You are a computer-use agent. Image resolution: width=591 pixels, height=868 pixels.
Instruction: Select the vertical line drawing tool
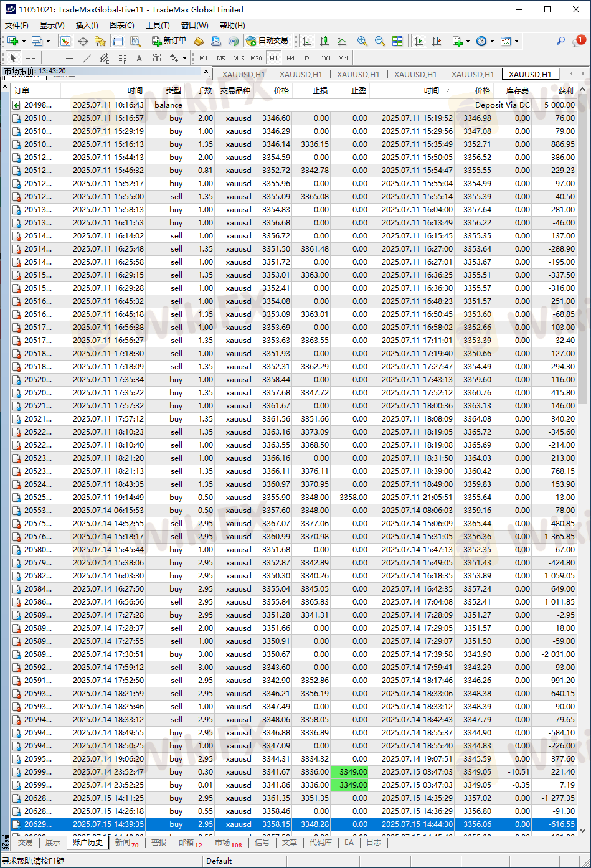(x=52, y=58)
